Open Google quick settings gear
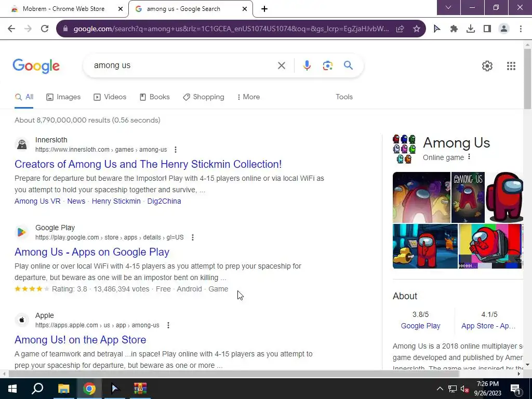The image size is (532, 399). coord(487,66)
